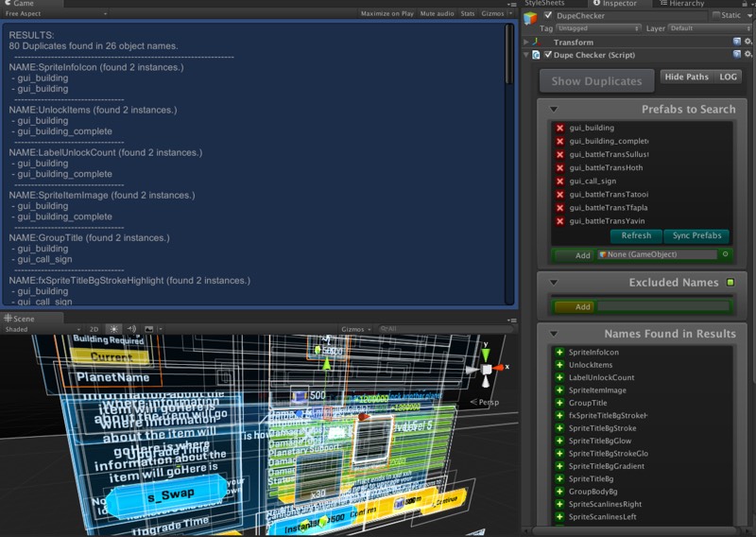
Task: Toggle scene audio speaker icon
Action: point(132,329)
